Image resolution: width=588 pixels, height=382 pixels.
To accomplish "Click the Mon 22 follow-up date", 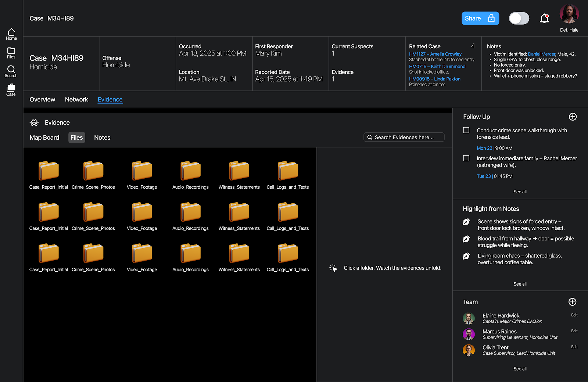I will tap(484, 148).
